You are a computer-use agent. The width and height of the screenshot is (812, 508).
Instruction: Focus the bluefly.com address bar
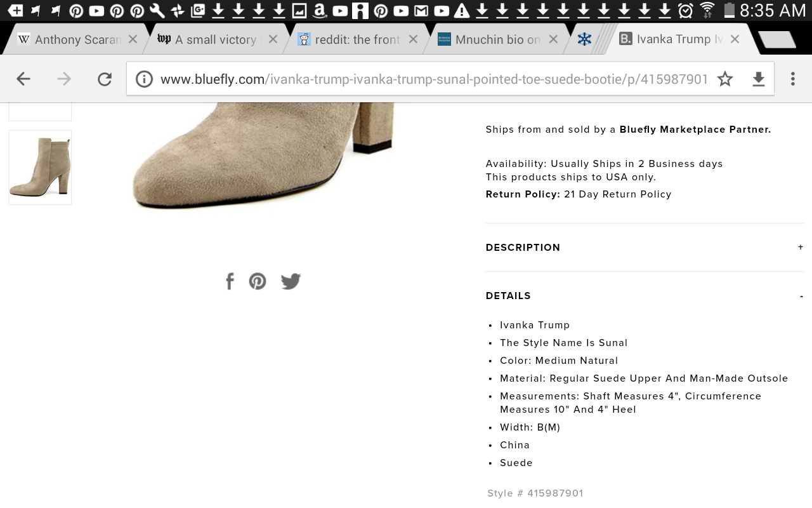(x=434, y=79)
